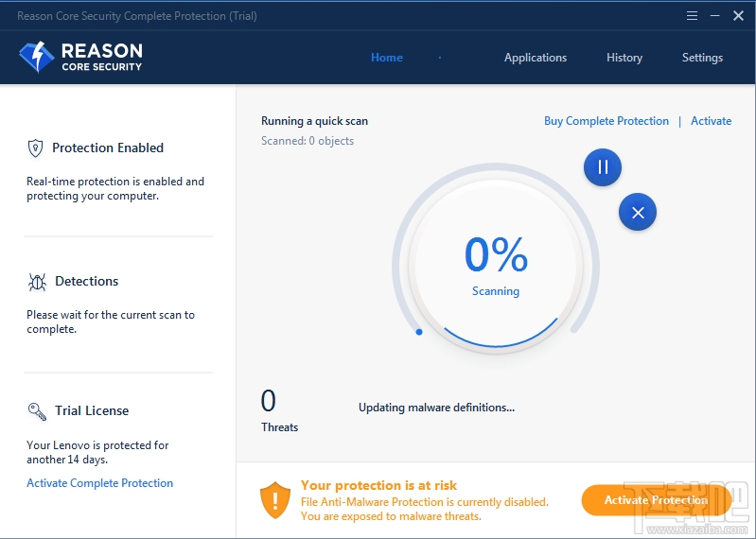Image resolution: width=756 pixels, height=539 pixels.
Task: Click the orange warning shield icon
Action: (x=275, y=500)
